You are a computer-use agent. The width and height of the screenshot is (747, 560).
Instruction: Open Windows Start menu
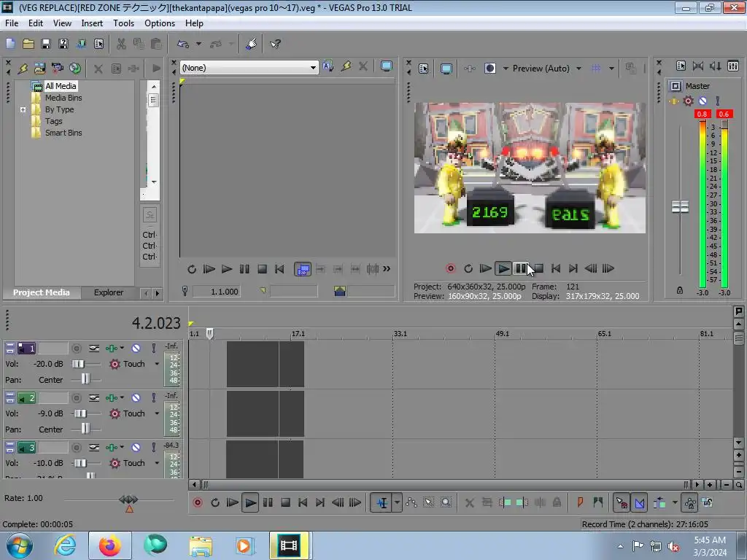click(20, 545)
